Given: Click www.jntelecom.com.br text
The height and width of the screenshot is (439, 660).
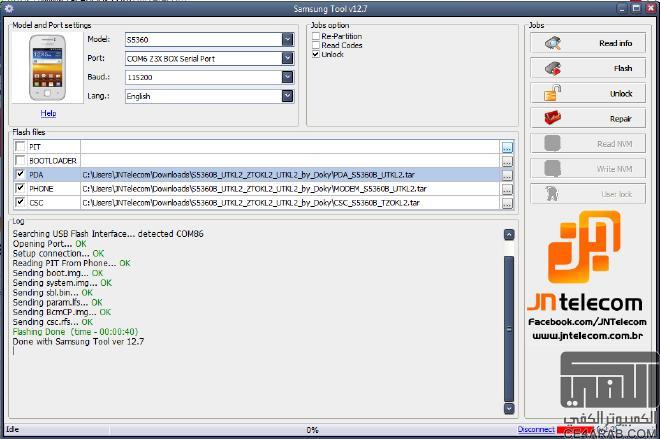Looking at the screenshot, I should [x=587, y=336].
